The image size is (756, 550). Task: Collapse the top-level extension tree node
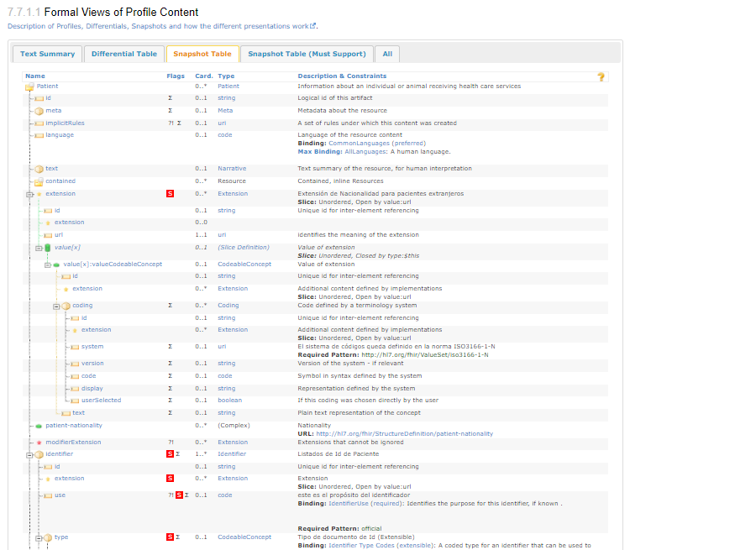(29, 194)
